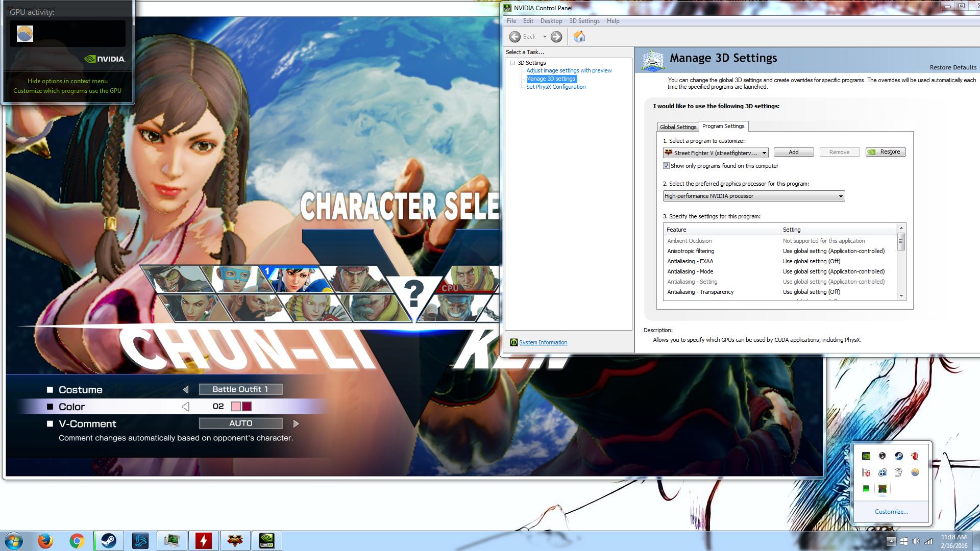Switch to the Global Settings tab
This screenshot has height=551, width=980.
tap(678, 127)
